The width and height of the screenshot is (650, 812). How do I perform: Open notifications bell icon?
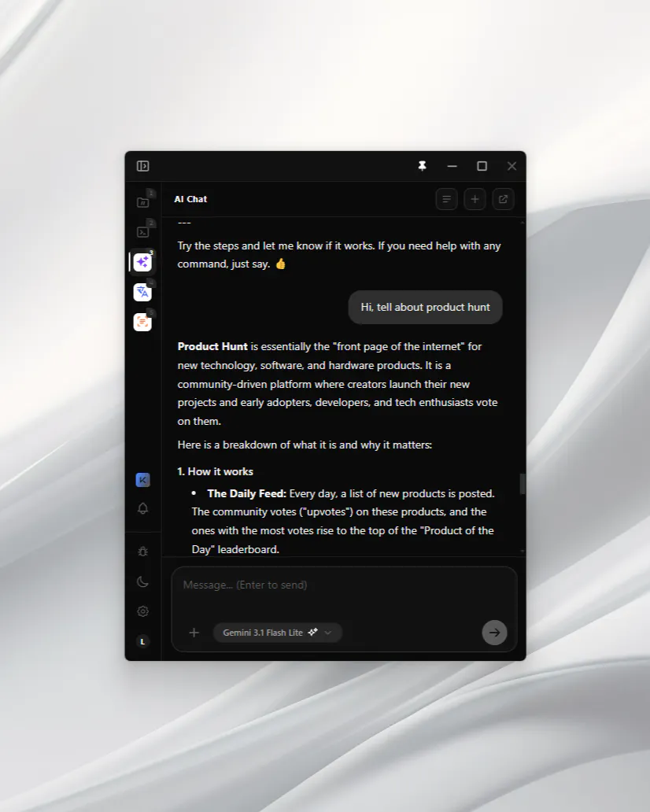(x=143, y=508)
